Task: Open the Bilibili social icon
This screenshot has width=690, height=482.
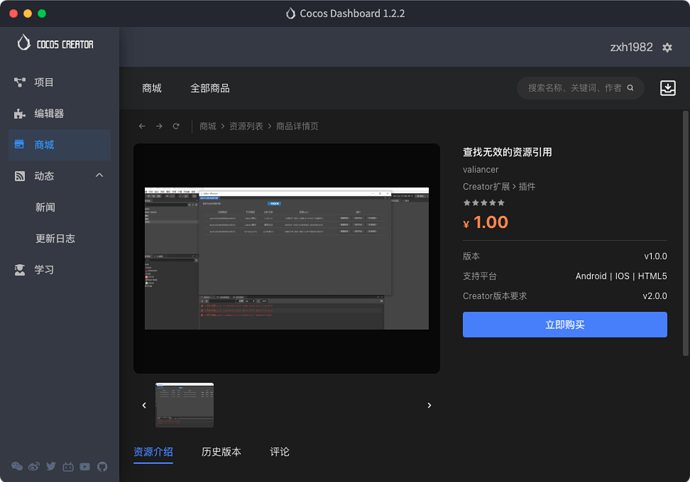Action: click(x=68, y=467)
